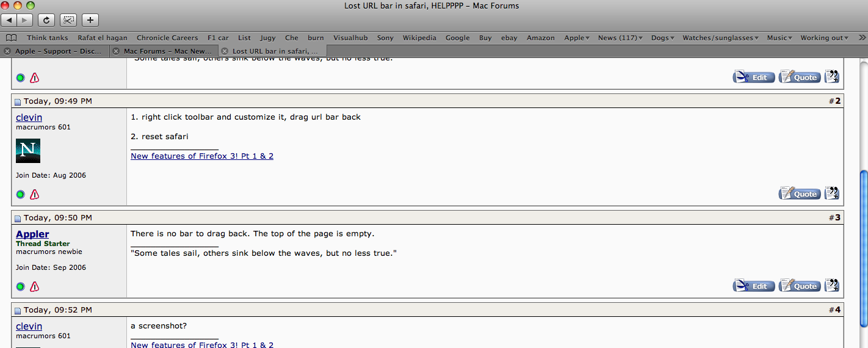Open Appler's profile link

coord(32,234)
